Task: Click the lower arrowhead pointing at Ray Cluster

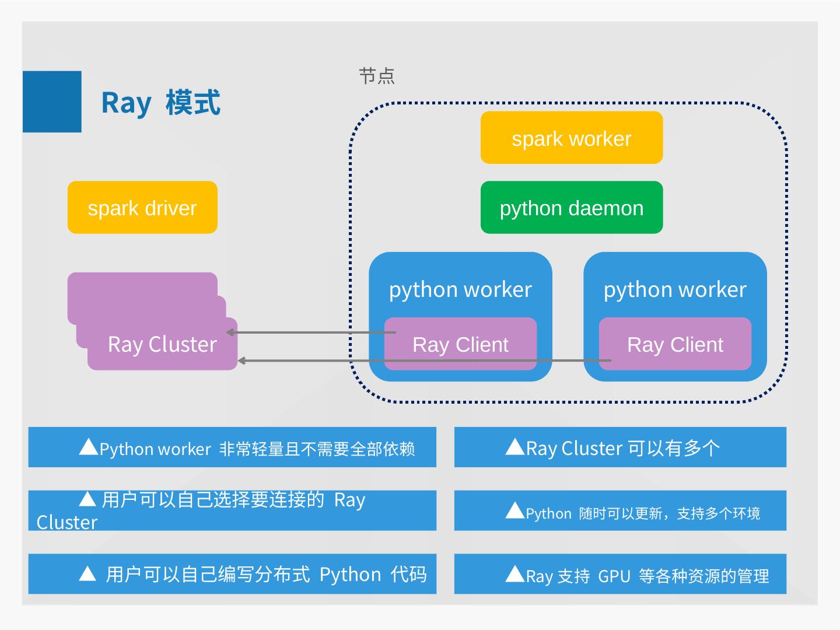Action: click(x=243, y=361)
